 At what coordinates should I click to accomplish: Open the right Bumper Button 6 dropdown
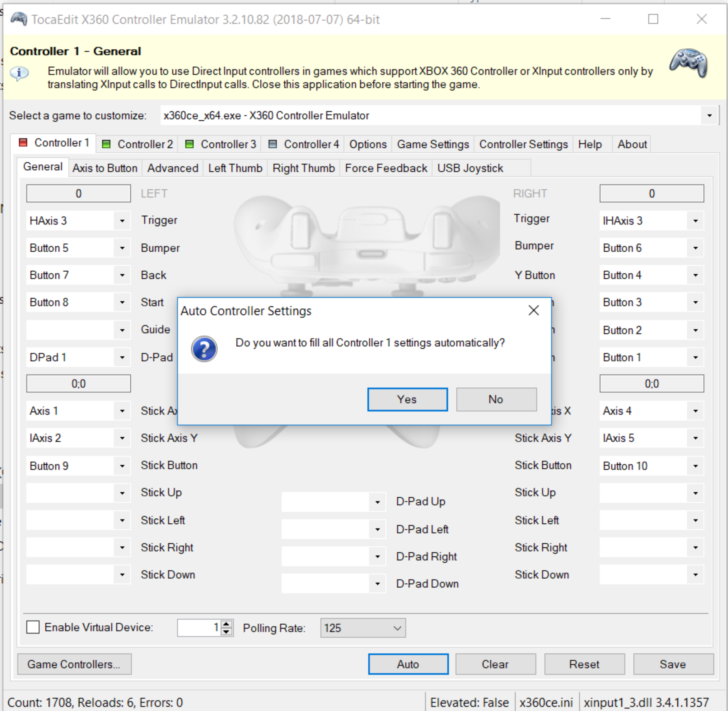point(695,248)
